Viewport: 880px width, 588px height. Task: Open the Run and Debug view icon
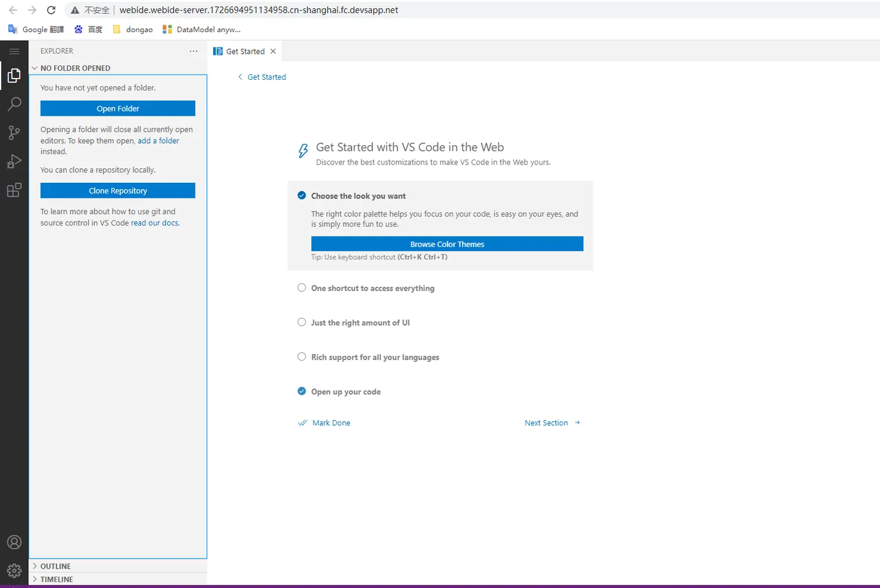tap(14, 161)
